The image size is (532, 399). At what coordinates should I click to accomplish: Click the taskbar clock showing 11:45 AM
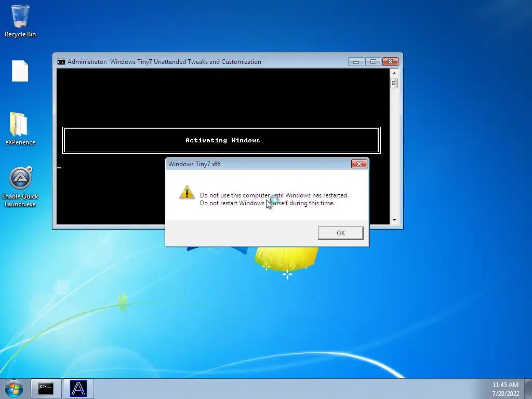tap(505, 385)
